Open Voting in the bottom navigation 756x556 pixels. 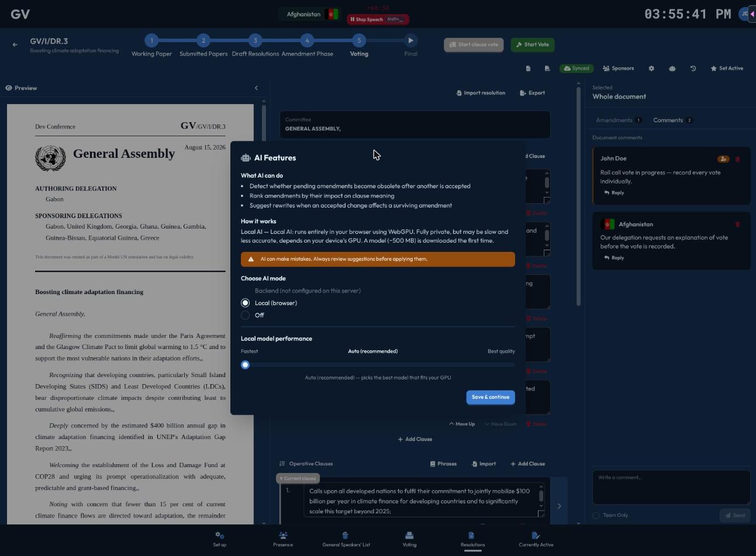point(409,539)
